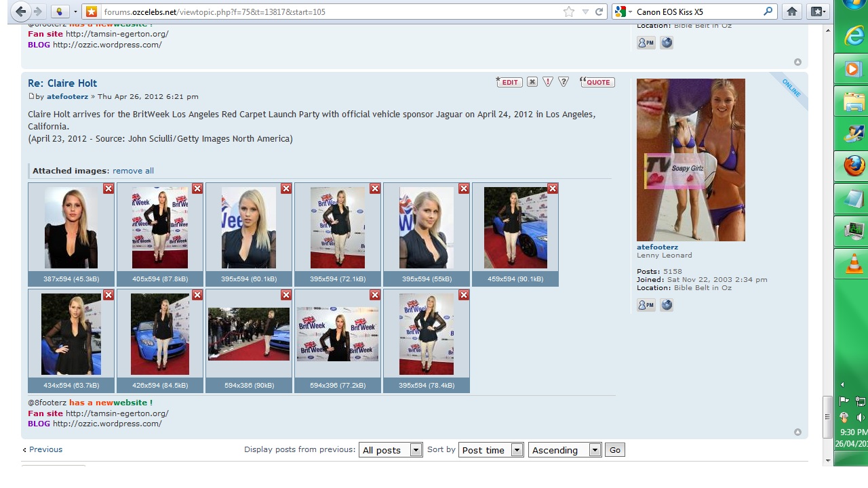Delete the 594x386 (90kB) attached image
This screenshot has width=868, height=488.
point(286,295)
